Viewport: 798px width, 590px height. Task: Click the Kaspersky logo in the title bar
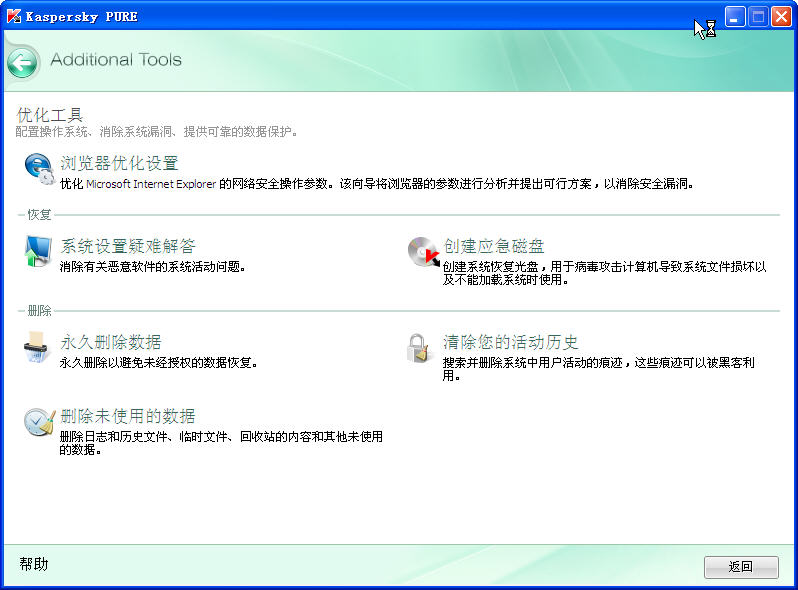[14, 16]
